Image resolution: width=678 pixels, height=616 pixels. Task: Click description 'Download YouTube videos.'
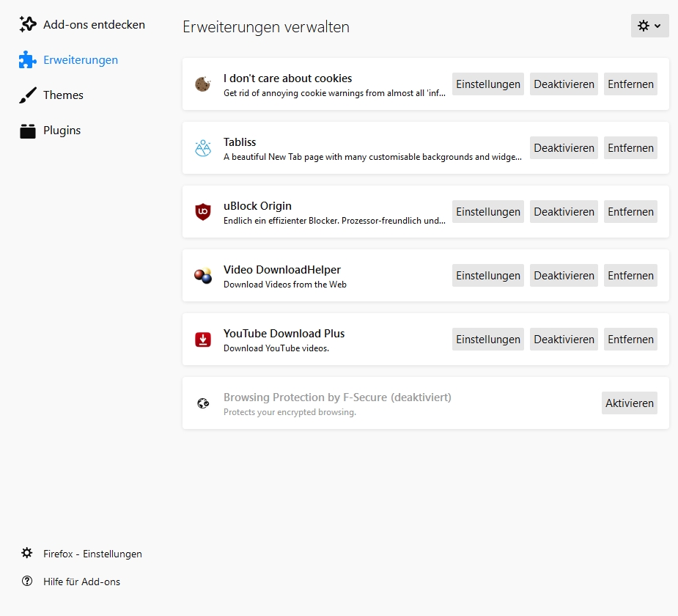[276, 348]
